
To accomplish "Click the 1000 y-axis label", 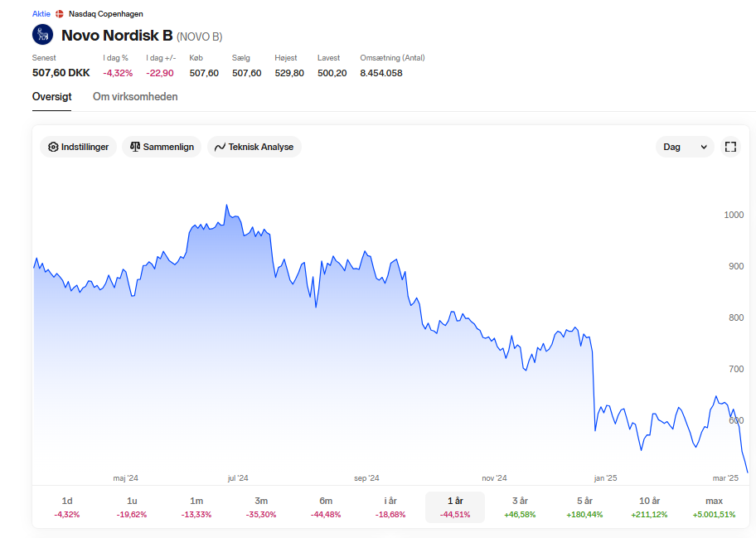I will point(734,215).
